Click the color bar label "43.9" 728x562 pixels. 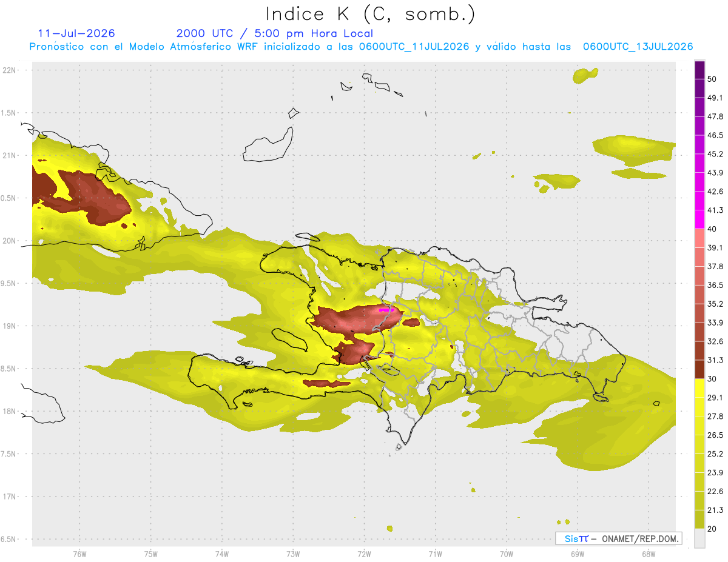pos(715,173)
